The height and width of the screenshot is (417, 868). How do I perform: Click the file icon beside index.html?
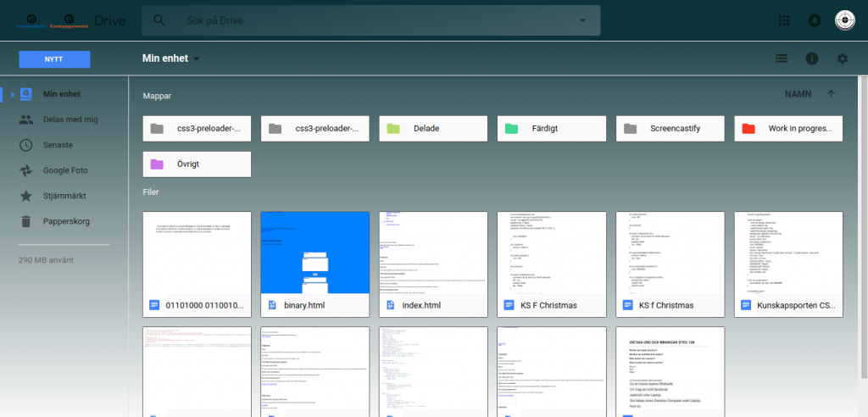pos(391,305)
